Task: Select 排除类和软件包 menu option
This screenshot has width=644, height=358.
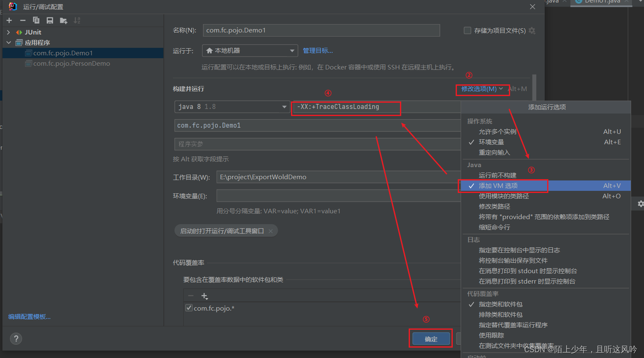Action: coord(546,315)
